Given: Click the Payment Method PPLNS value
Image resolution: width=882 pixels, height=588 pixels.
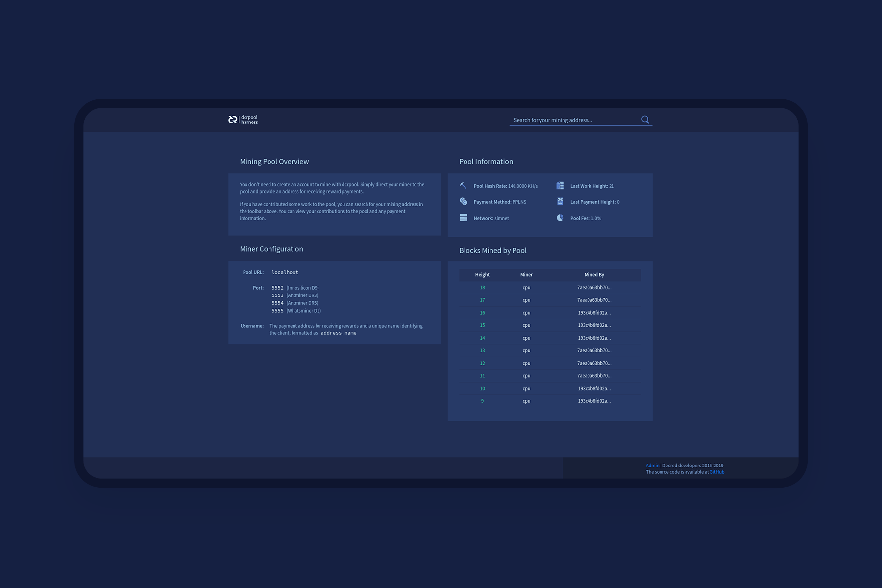Looking at the screenshot, I should click(519, 202).
